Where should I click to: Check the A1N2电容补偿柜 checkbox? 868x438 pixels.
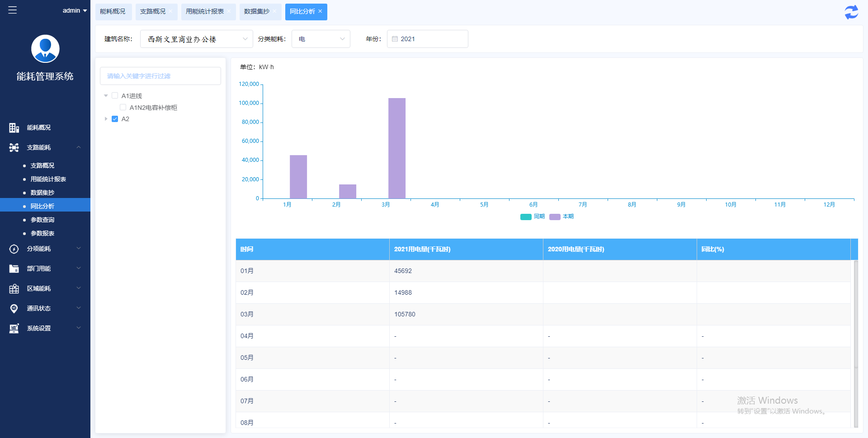123,107
